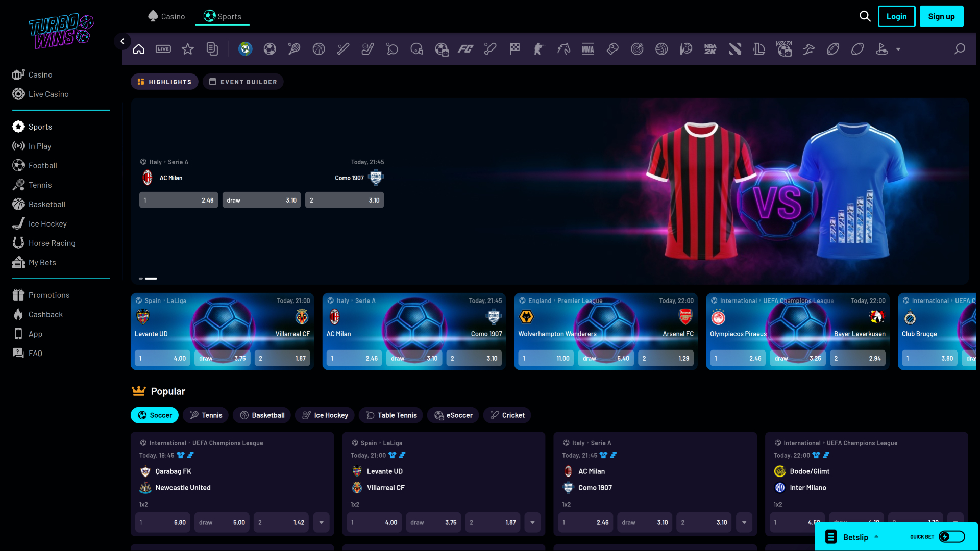Image resolution: width=980 pixels, height=551 pixels.
Task: Open the overflow chevron next to the golf icon
Action: pos(898,49)
